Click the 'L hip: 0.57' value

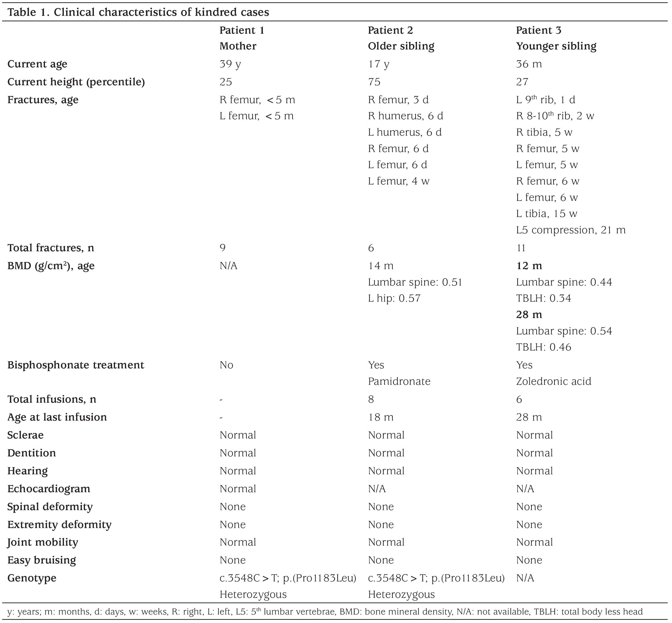[x=394, y=299]
